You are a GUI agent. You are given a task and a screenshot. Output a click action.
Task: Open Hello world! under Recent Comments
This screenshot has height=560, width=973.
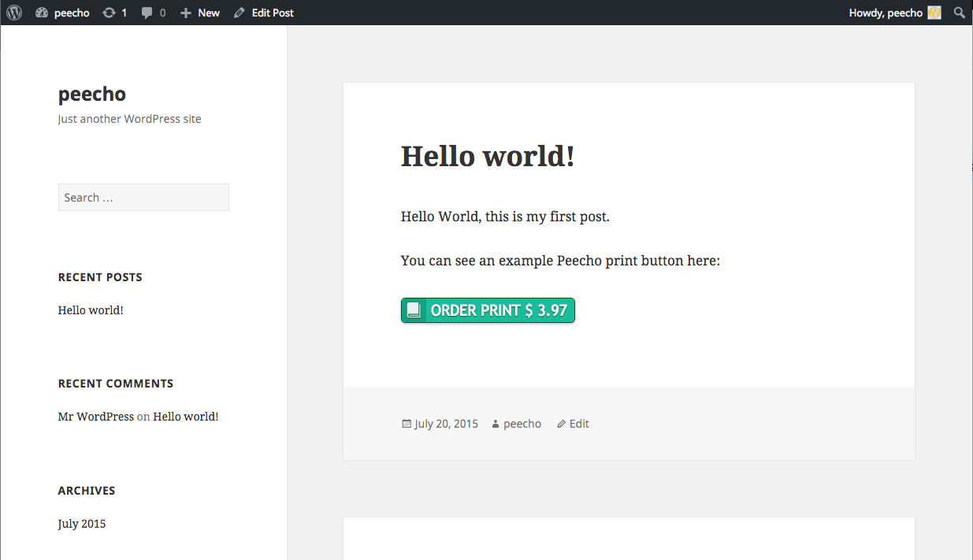186,417
